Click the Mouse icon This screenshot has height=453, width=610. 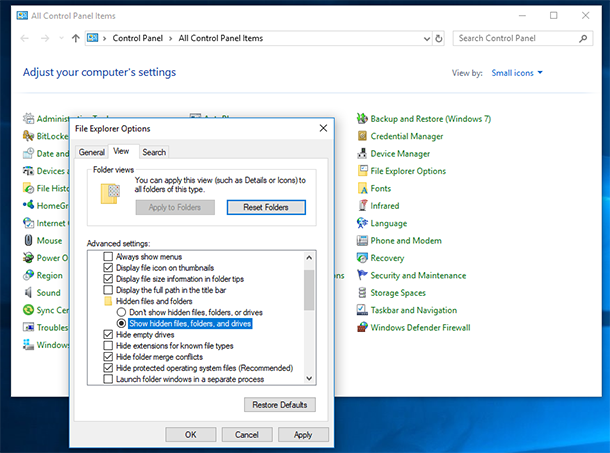pos(28,241)
